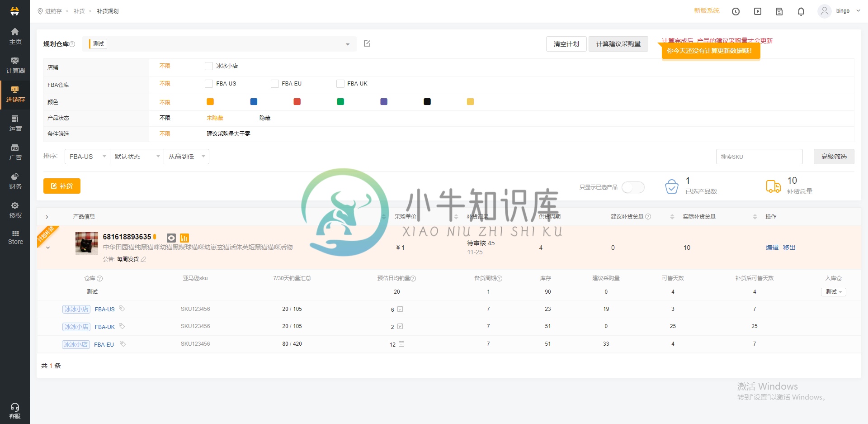The width and height of the screenshot is (868, 424).
Task: Open the orange chart icon beside product ID
Action: click(x=184, y=238)
